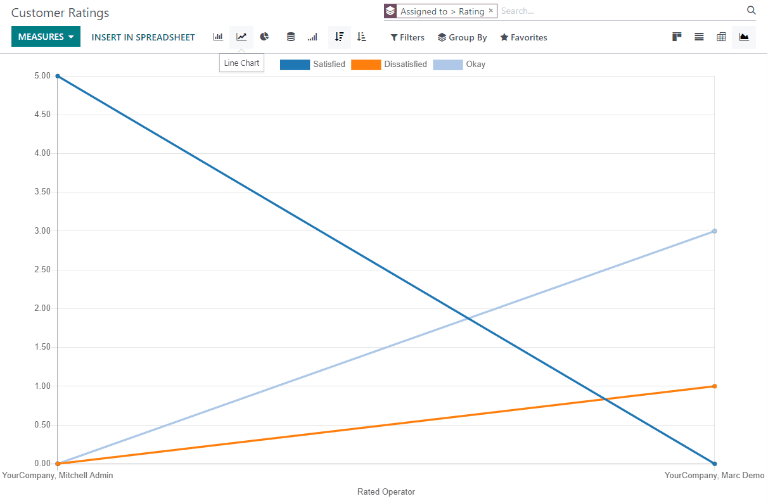This screenshot has width=768, height=501.
Task: Switch to the pie chart icon
Action: point(264,37)
